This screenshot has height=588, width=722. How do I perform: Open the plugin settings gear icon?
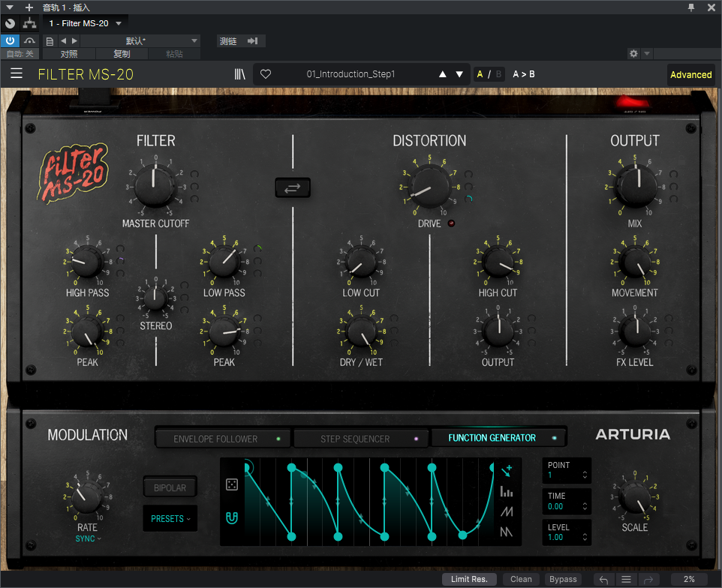click(633, 54)
